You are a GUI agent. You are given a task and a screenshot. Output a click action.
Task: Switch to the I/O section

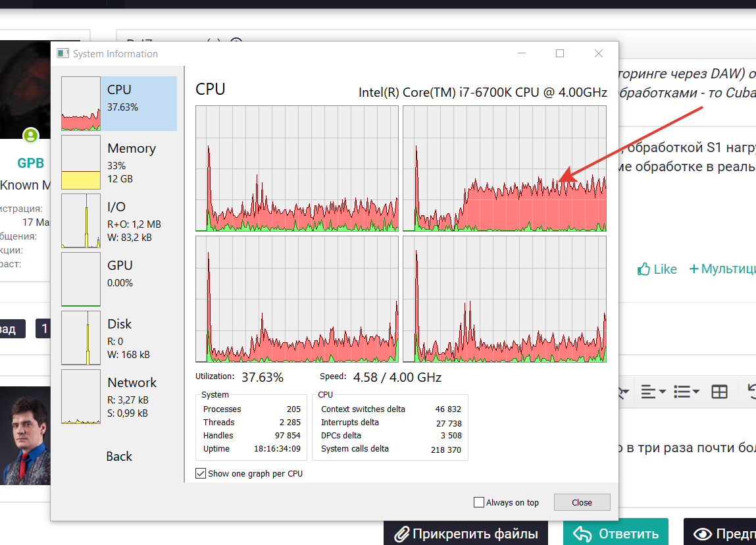click(119, 221)
